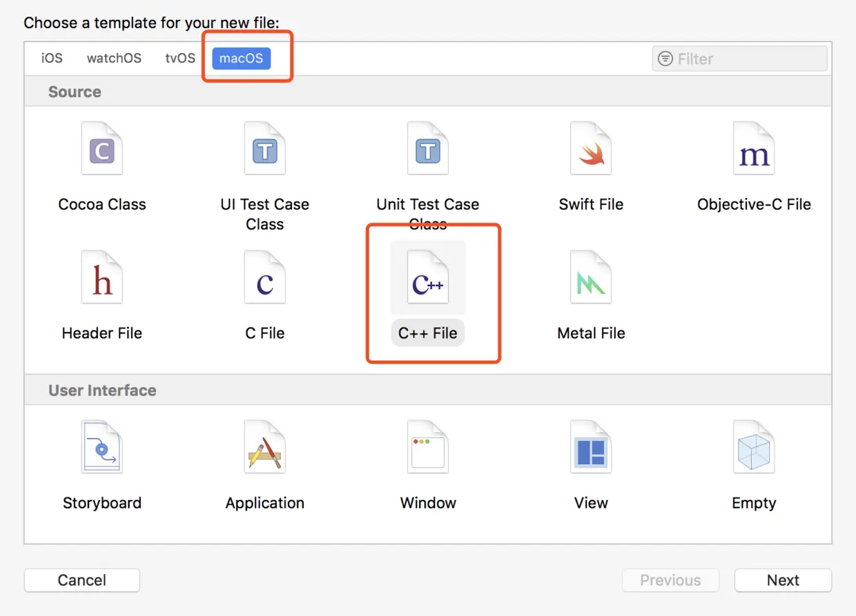Click the Next button

click(x=783, y=580)
